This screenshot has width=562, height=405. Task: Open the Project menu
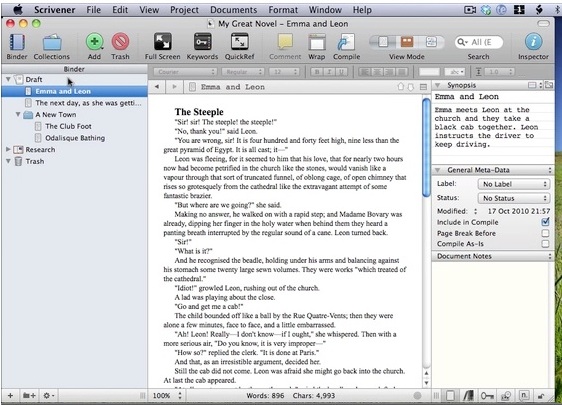click(184, 10)
